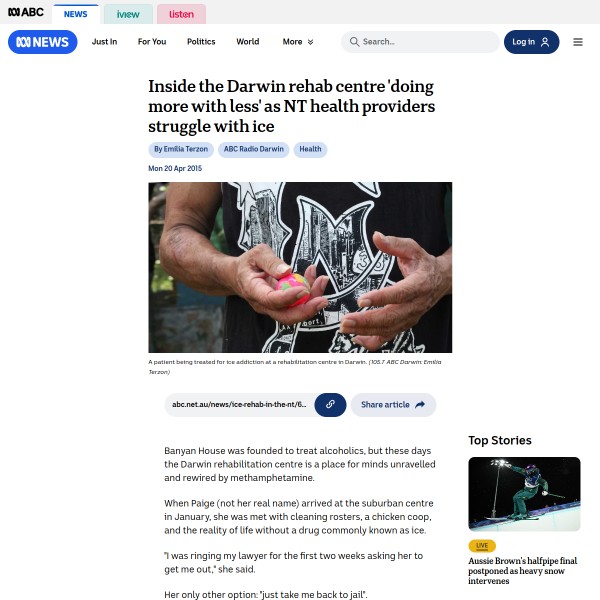
Task: Switch to the listen tab
Action: 181,14
